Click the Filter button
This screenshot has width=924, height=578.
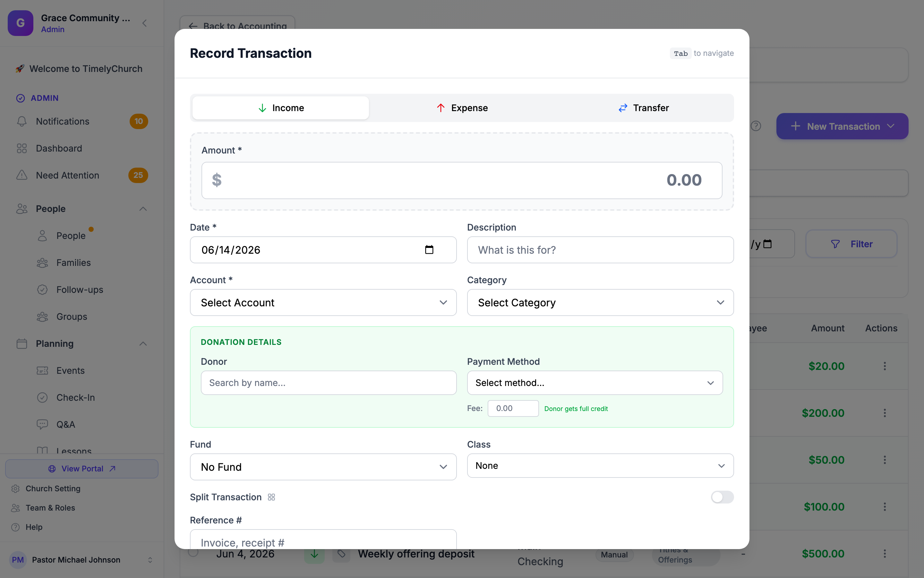pos(851,244)
